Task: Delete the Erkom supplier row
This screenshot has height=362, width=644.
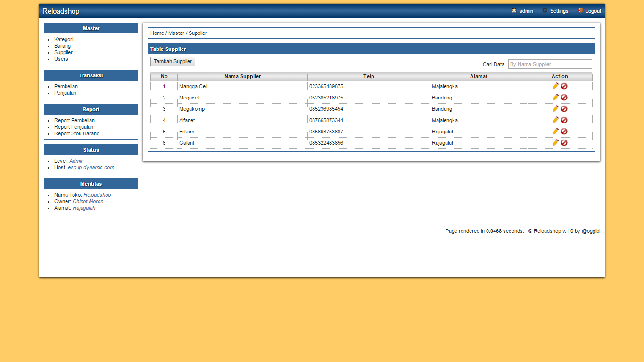Action: tap(564, 132)
